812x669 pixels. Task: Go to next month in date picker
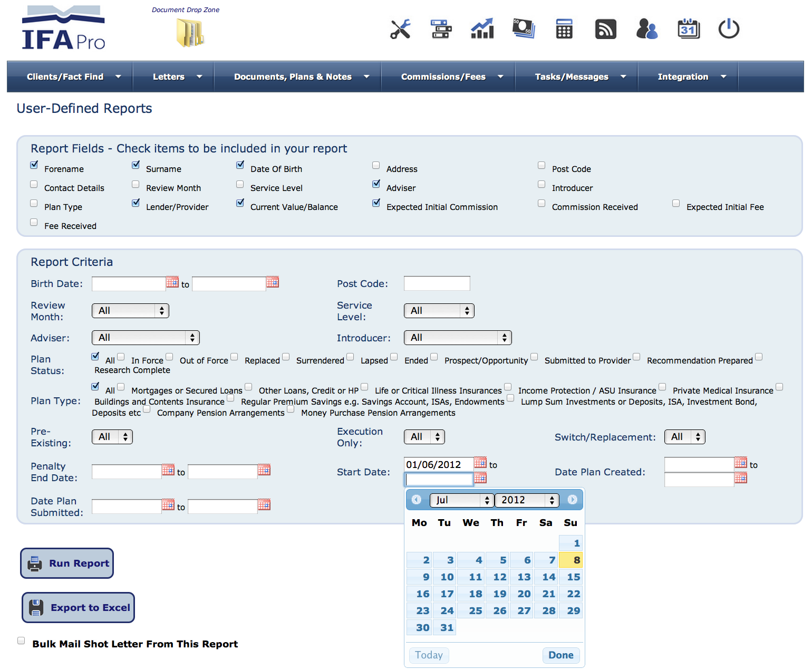point(573,500)
